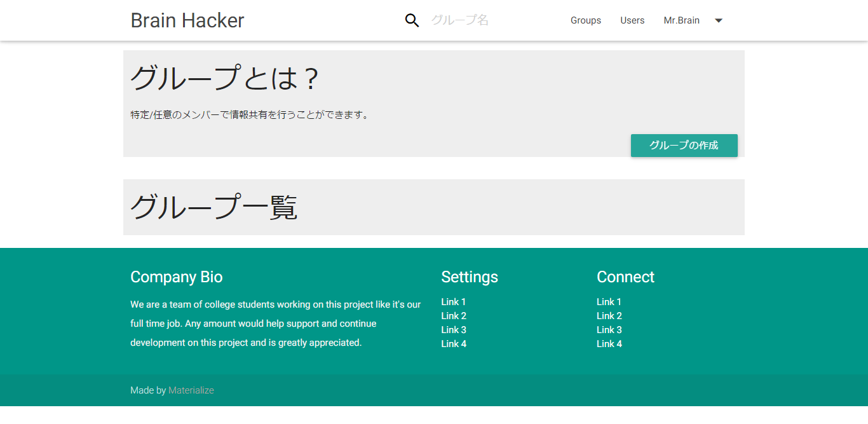Image resolution: width=868 pixels, height=424 pixels.
Task: Click the Company Bio heading
Action: (177, 277)
